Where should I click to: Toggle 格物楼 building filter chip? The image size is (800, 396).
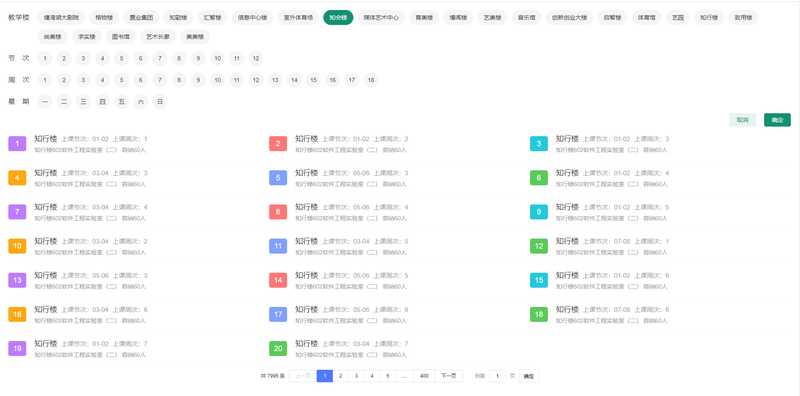104,18
